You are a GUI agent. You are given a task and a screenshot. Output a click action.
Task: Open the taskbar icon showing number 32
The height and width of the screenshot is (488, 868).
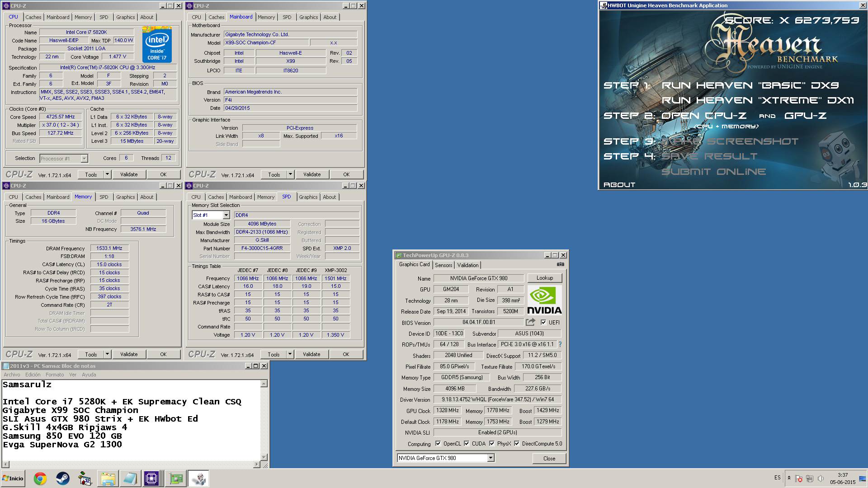pyautogui.click(x=85, y=479)
